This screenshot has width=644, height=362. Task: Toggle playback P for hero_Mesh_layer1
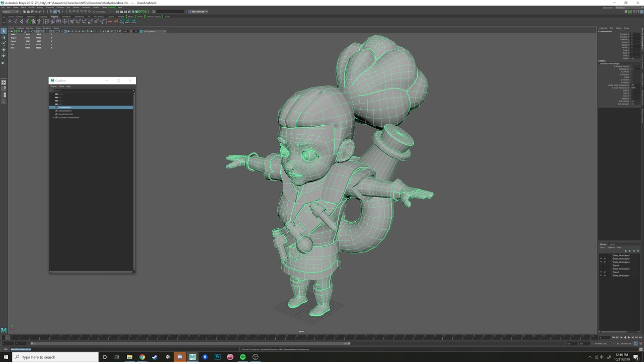click(x=605, y=276)
